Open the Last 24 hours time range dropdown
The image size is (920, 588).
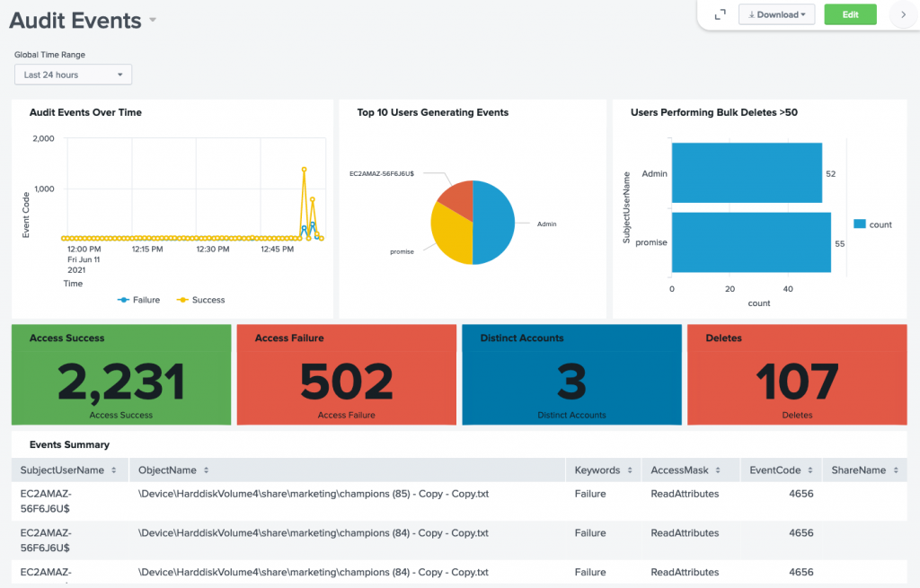[x=73, y=74]
